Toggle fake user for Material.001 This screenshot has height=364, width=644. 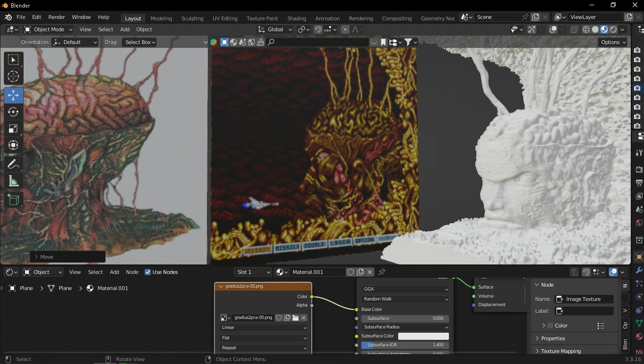(350, 272)
